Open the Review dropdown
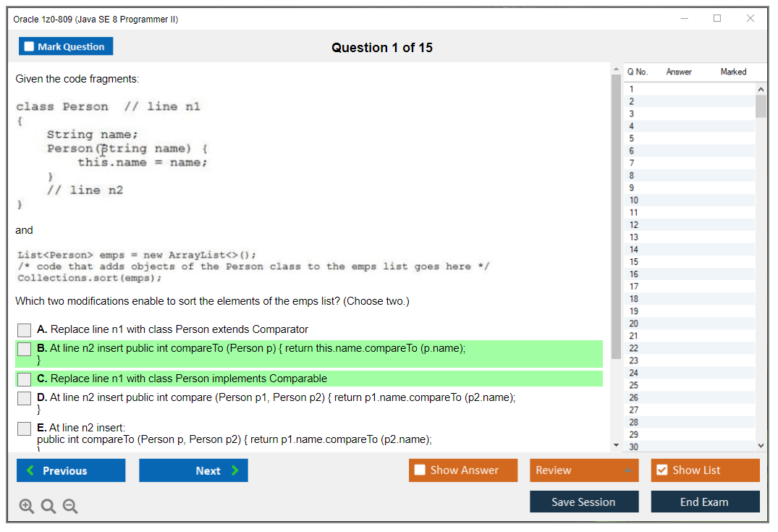The width and height of the screenshot is (778, 532). (x=583, y=470)
